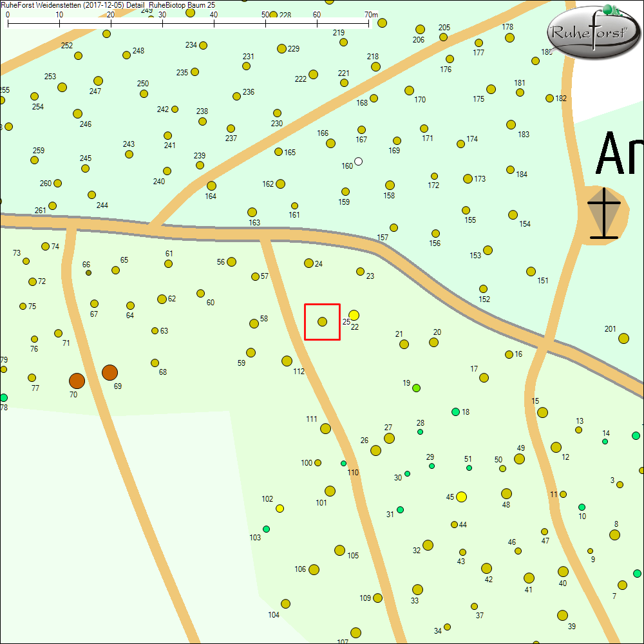The height and width of the screenshot is (644, 644).
Task: Click green tree marker 103
Action: coord(266,529)
